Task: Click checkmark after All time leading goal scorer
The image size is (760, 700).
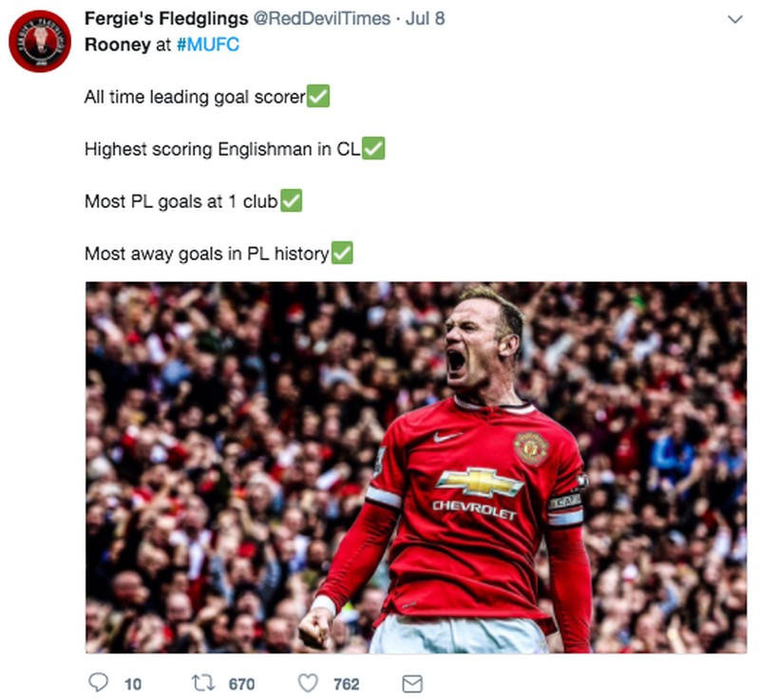Action: coord(318,96)
